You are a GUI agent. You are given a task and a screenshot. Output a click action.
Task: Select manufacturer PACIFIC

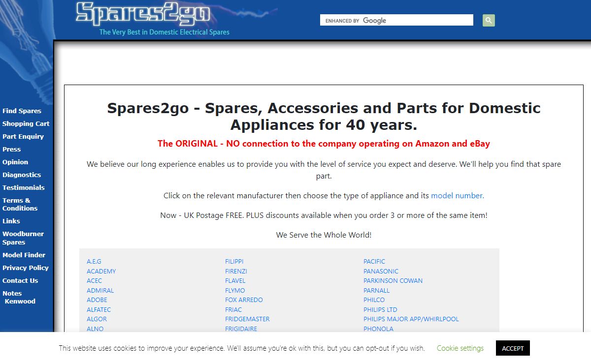point(374,262)
